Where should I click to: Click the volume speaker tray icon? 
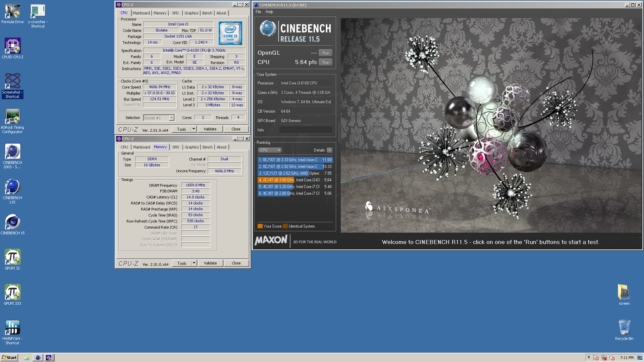(612, 358)
